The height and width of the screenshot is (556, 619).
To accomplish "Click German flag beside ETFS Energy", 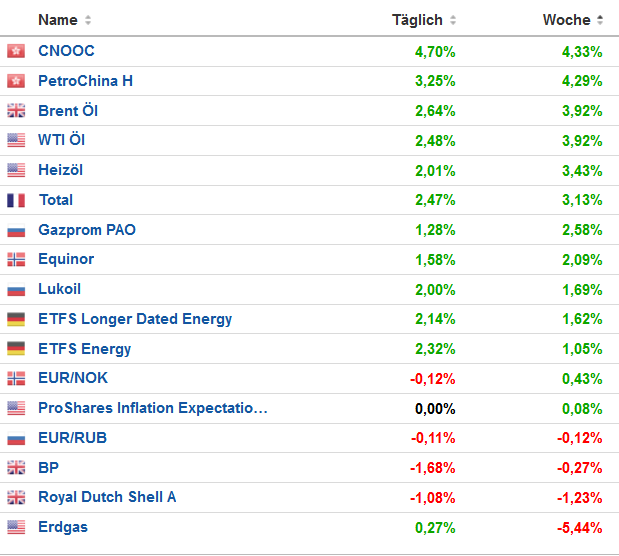I will coord(16,349).
